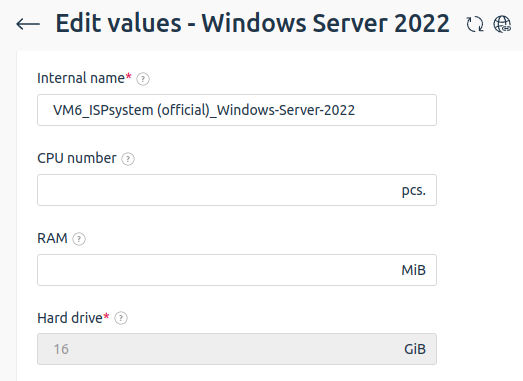Click into the RAM field
Screen dimensions: 523x381
pos(237,270)
